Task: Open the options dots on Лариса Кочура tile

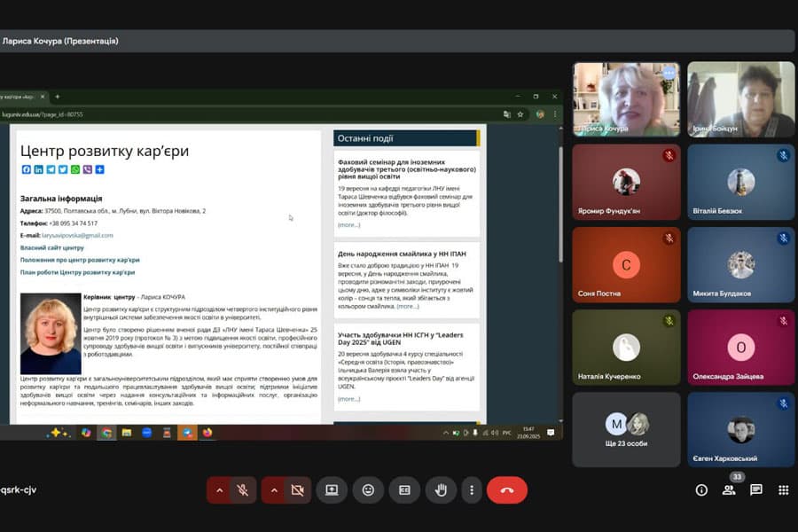Action: click(x=669, y=74)
